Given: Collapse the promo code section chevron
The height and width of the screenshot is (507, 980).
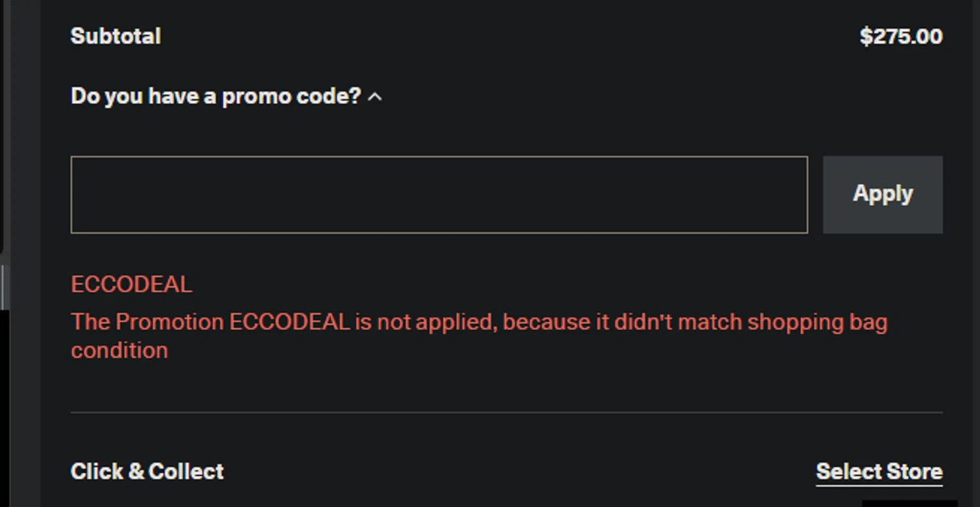Looking at the screenshot, I should (x=375, y=97).
